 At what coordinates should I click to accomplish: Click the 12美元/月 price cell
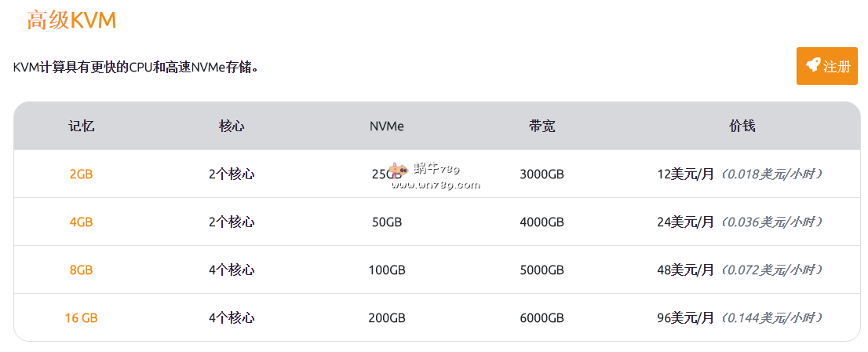click(686, 174)
